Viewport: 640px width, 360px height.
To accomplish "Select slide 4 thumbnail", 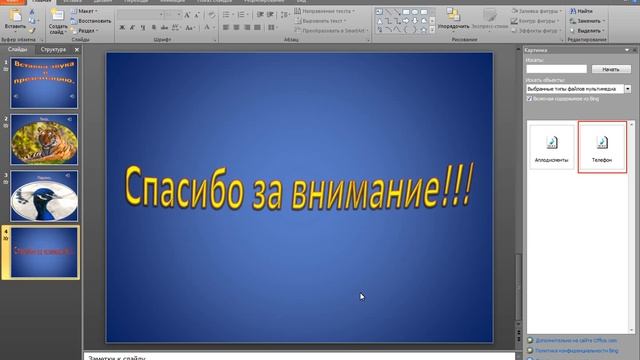I will pyautogui.click(x=44, y=252).
